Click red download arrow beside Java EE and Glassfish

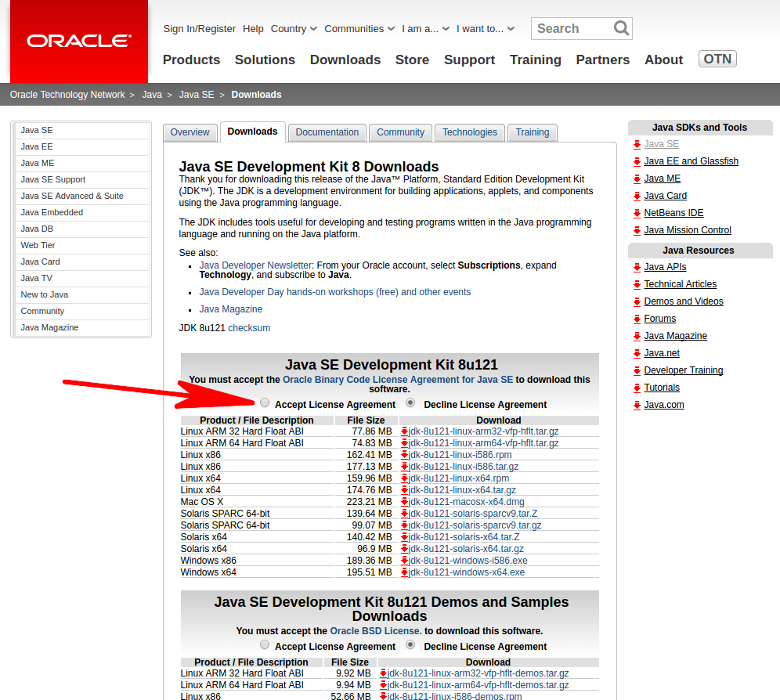point(637,162)
